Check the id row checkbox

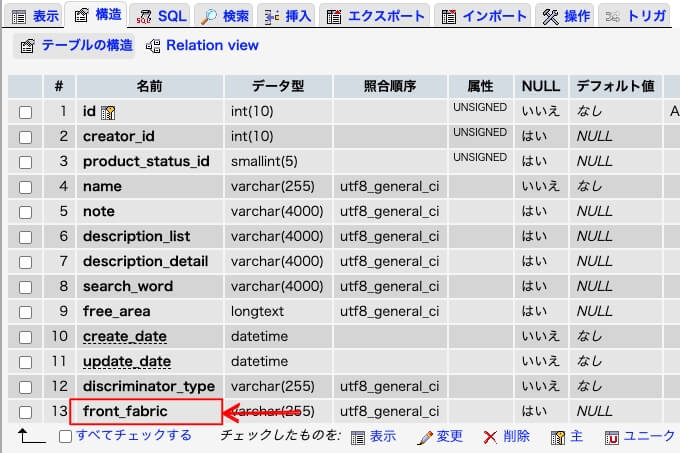[x=26, y=112]
